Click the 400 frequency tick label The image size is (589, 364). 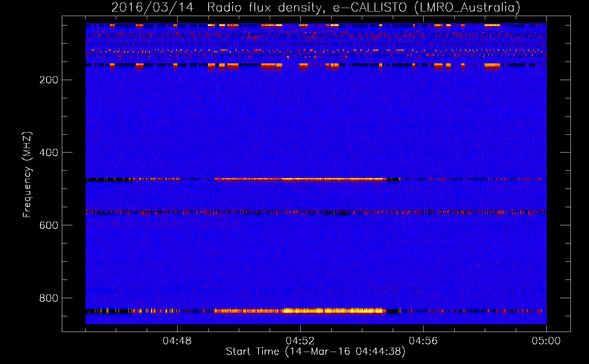pos(48,153)
